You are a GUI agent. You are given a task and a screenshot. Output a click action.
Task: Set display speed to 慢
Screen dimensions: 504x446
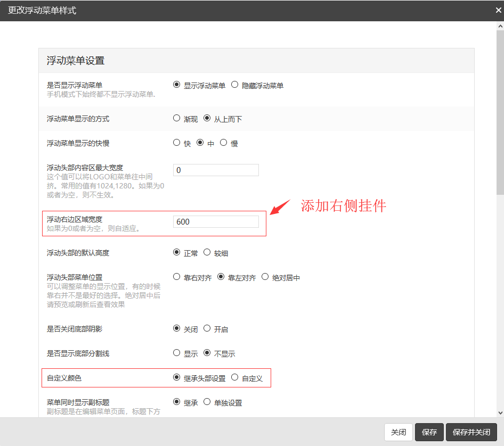click(223, 143)
